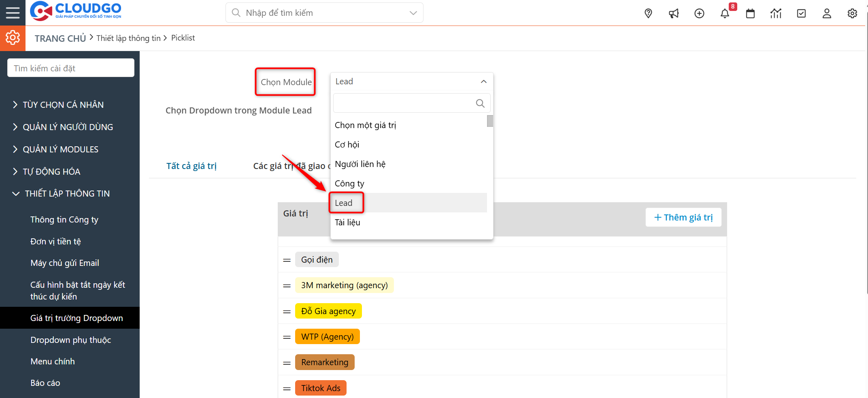The width and height of the screenshot is (868, 398).
Task: Open the reports chart icon
Action: pyautogui.click(x=776, y=13)
